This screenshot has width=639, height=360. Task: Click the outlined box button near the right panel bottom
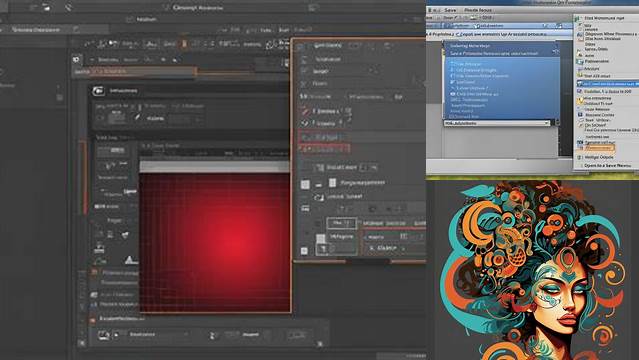[341, 223]
